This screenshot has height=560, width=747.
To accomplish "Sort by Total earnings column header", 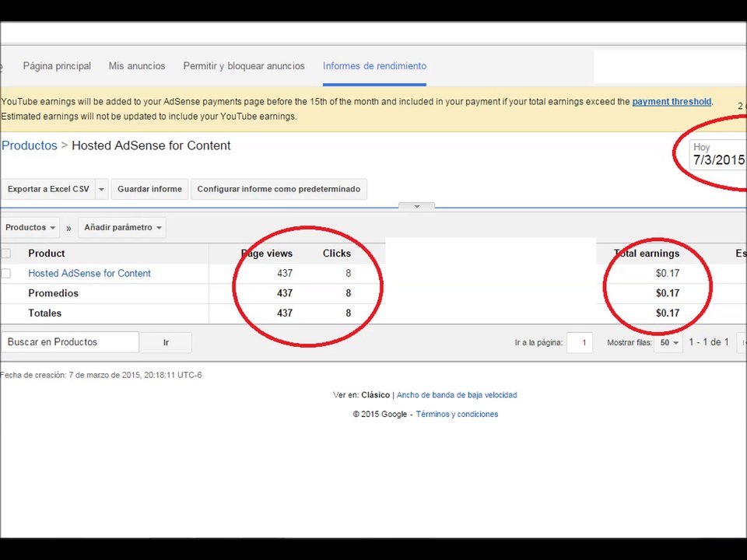I will point(647,254).
